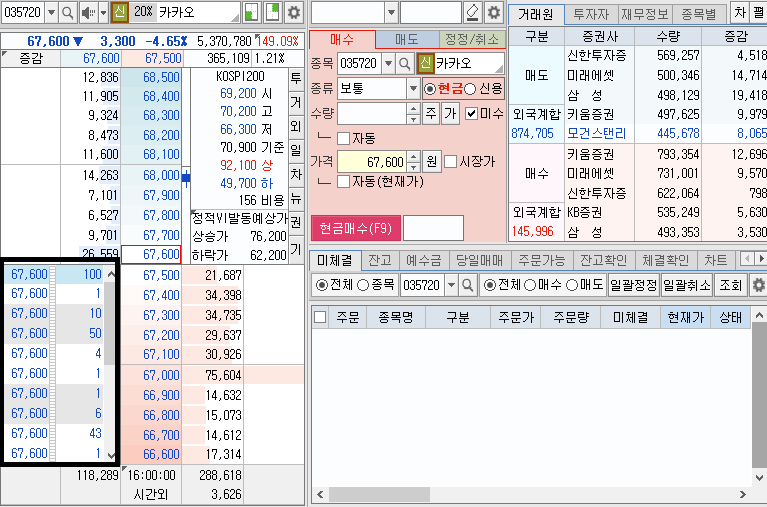Open the 종류 보통 order type dropdown
Viewport: 767px width, 507px height.
coord(413,89)
